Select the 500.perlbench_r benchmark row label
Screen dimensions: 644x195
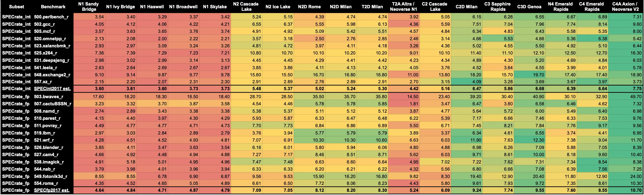(x=51, y=17)
